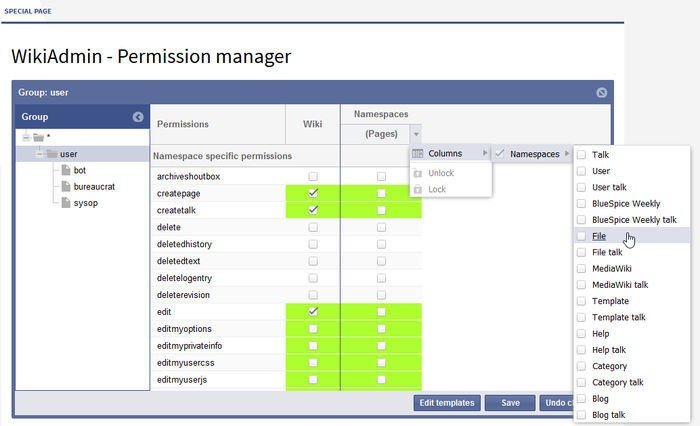Screen dimensions: 700x426
Task: Collapse the Group panel with arrow icon
Action: [x=138, y=117]
